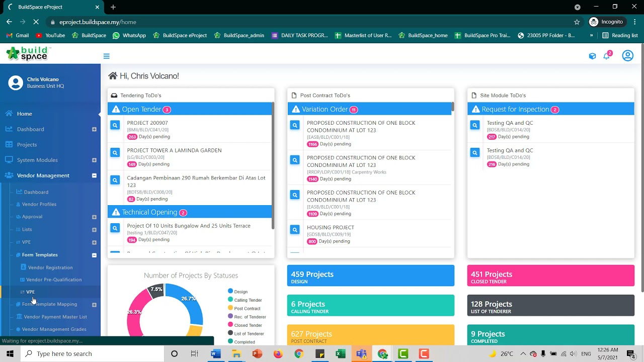Screen dimensions: 644x362
Task: Toggle Closed Tender series in chart legend
Action: tap(245, 325)
